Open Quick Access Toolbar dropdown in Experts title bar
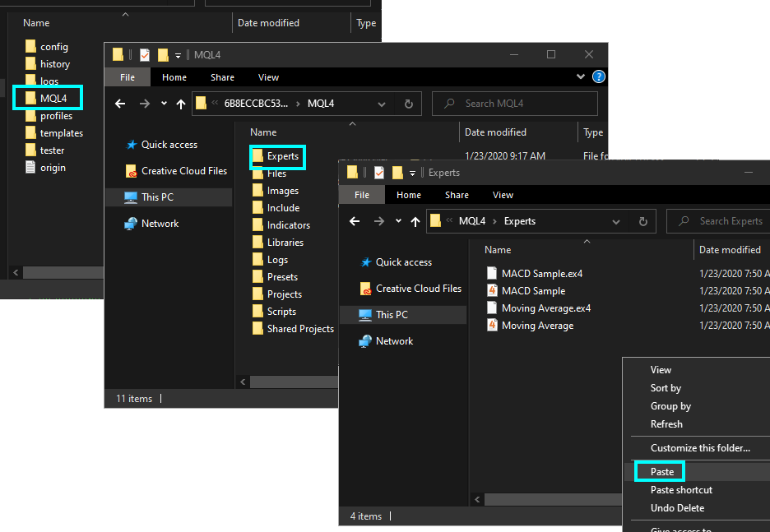Image resolution: width=770 pixels, height=532 pixels. (x=412, y=173)
